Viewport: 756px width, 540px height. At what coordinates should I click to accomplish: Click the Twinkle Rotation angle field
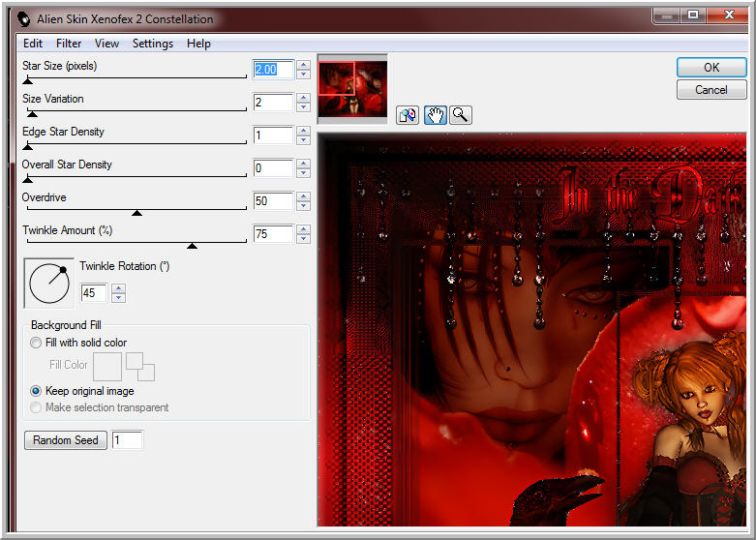click(94, 292)
